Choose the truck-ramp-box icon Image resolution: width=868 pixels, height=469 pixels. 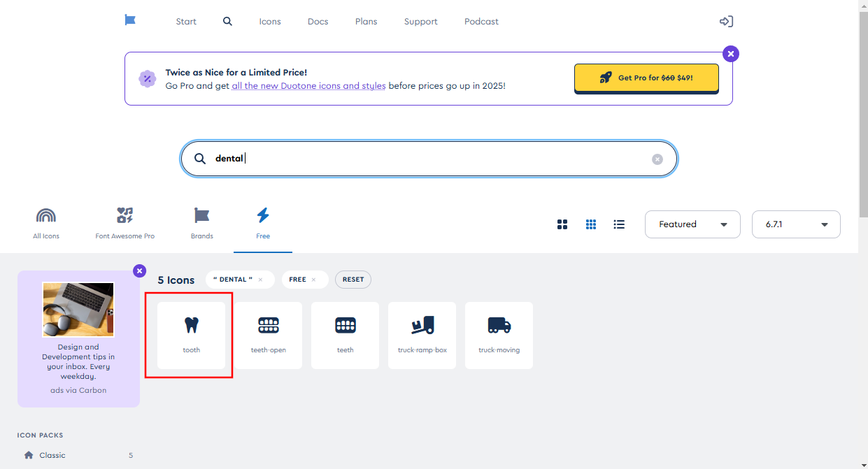[x=422, y=335]
